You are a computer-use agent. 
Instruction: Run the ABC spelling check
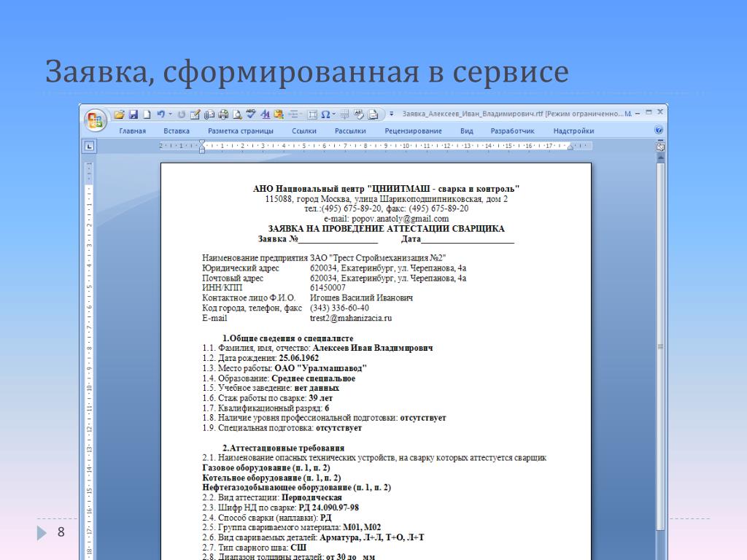[251, 114]
